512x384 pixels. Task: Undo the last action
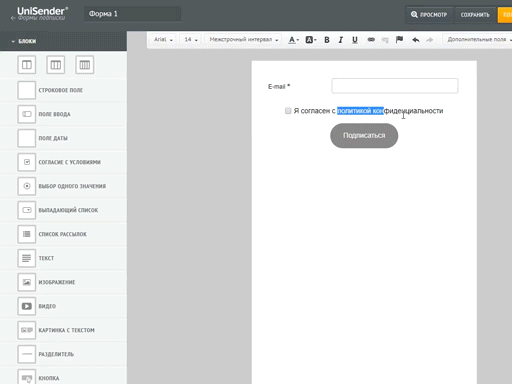tap(416, 40)
